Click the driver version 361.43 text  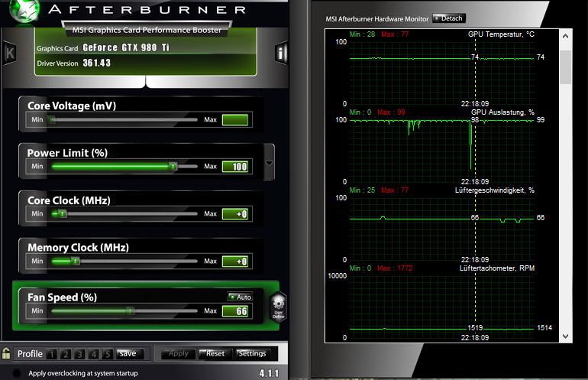click(97, 63)
